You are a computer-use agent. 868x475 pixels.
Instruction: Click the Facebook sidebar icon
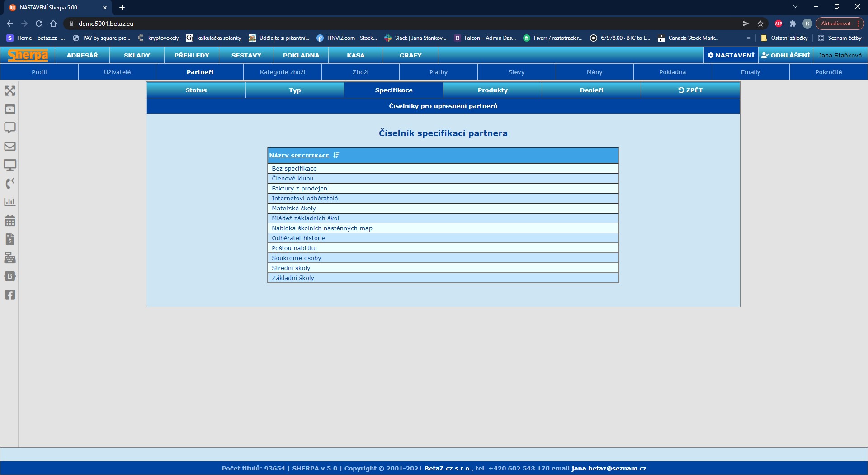10,295
